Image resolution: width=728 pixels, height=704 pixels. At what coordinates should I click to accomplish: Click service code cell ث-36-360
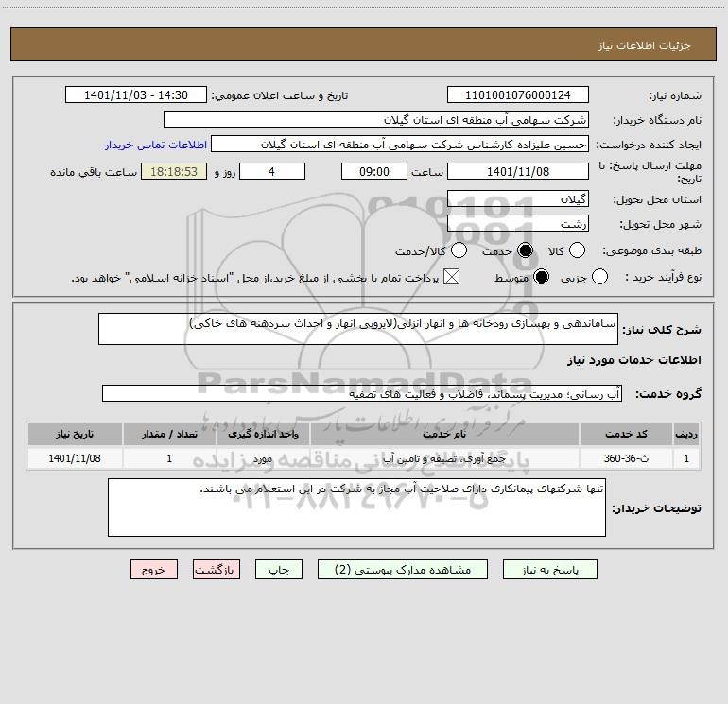pyautogui.click(x=626, y=458)
